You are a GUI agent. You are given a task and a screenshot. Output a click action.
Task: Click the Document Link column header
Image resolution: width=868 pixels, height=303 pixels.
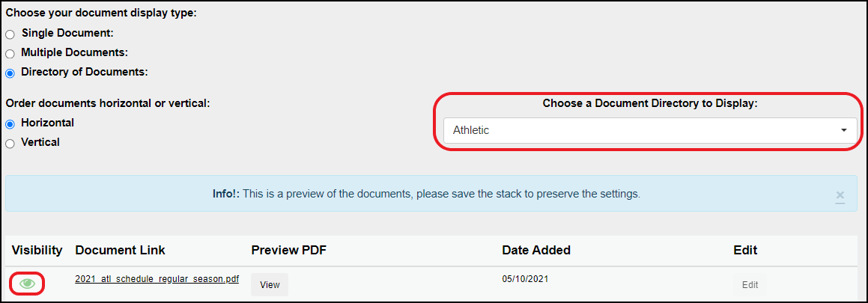120,251
